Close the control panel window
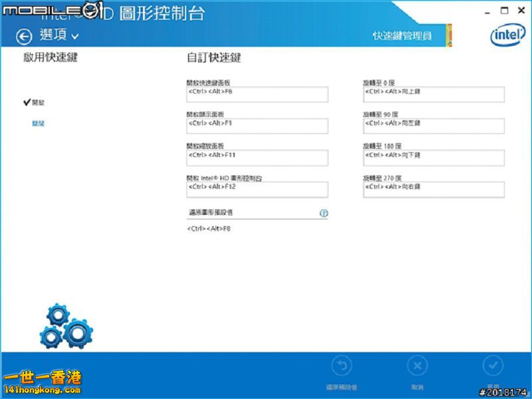 521,11
